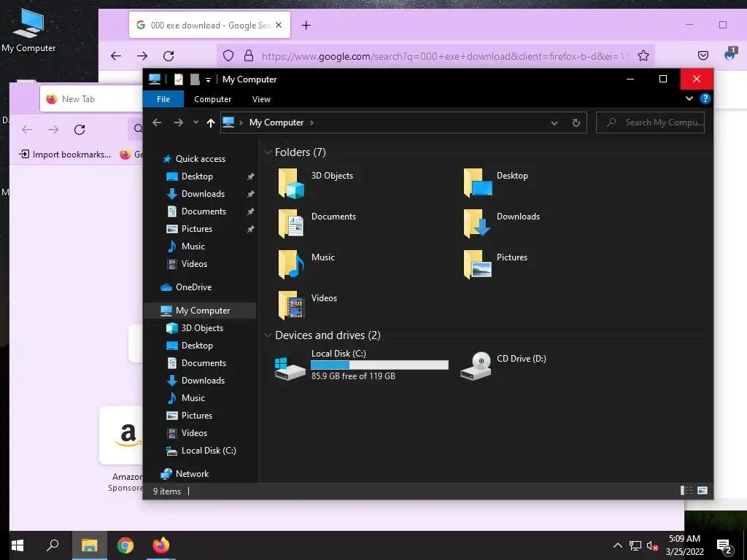This screenshot has height=560, width=747.
Task: Click the Explorer forward arrow
Action: click(x=178, y=122)
